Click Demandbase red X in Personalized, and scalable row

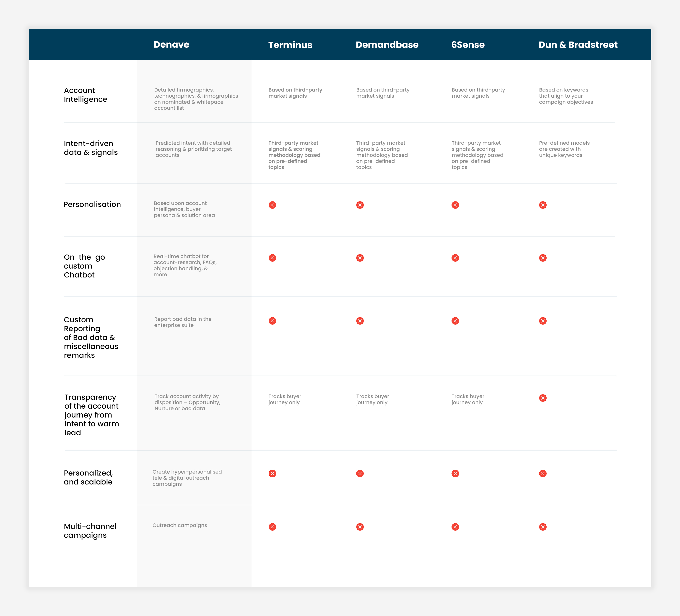pos(360,474)
